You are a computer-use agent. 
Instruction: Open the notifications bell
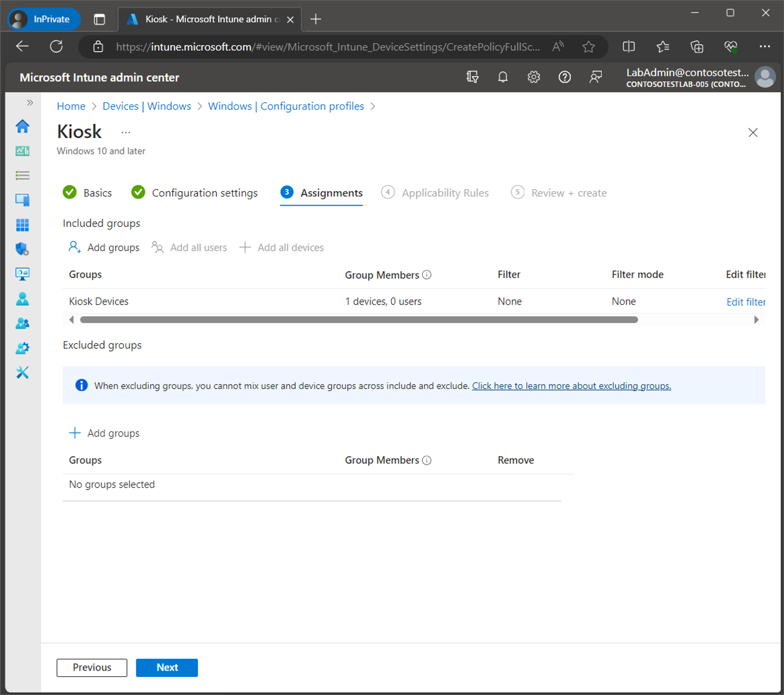[x=503, y=77]
